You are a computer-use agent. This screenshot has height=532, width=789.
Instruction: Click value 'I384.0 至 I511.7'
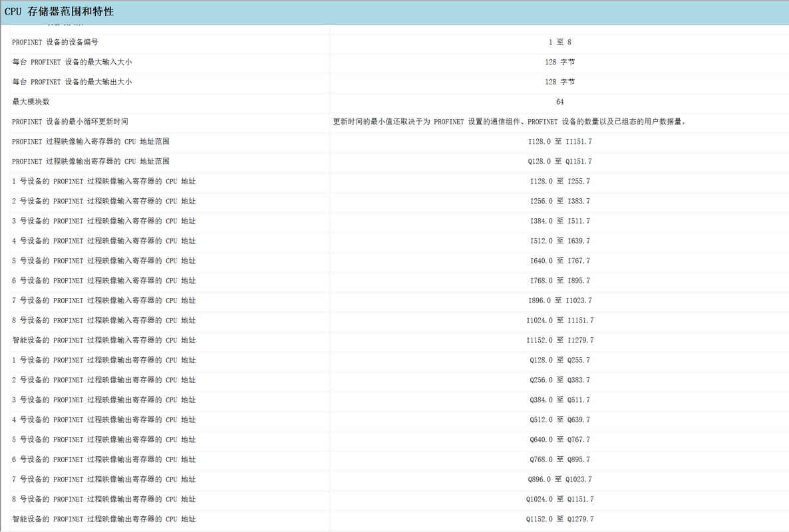(x=560, y=221)
